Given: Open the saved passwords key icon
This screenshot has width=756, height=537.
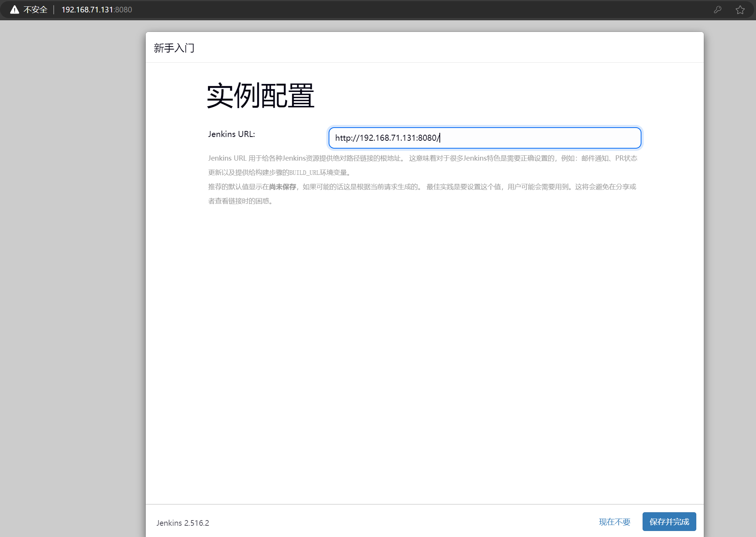Looking at the screenshot, I should (x=718, y=10).
